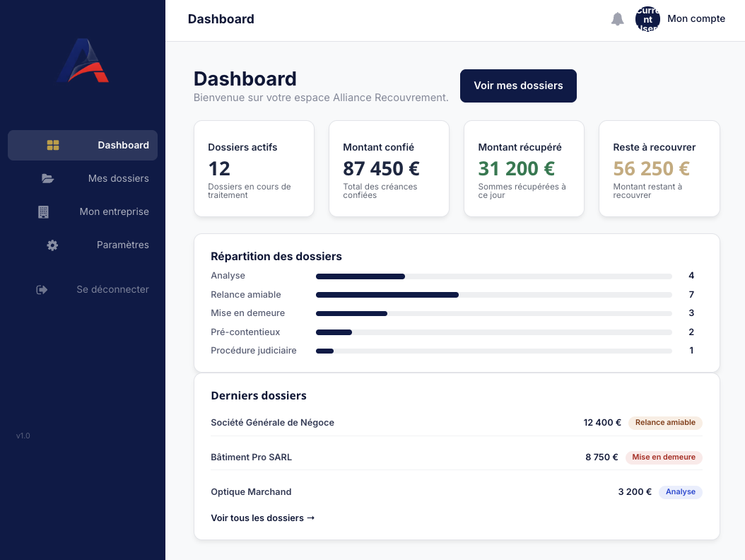Open the notifications bell
The width and height of the screenshot is (745, 560).
pos(617,19)
